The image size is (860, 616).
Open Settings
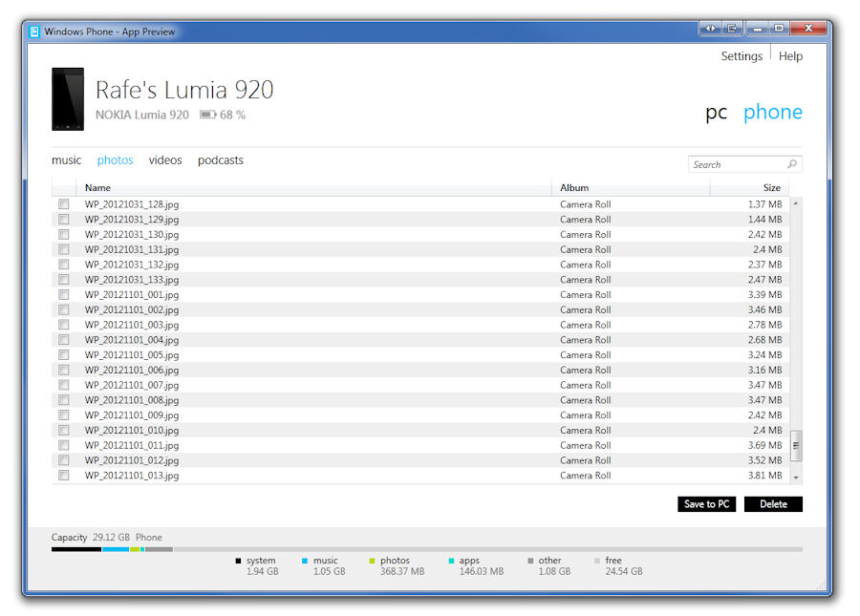pyautogui.click(x=742, y=56)
